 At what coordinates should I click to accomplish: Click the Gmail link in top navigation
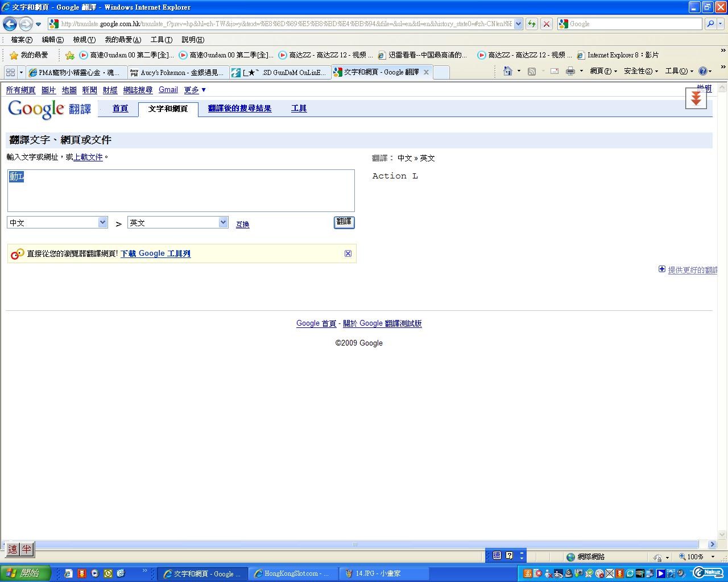coord(168,90)
